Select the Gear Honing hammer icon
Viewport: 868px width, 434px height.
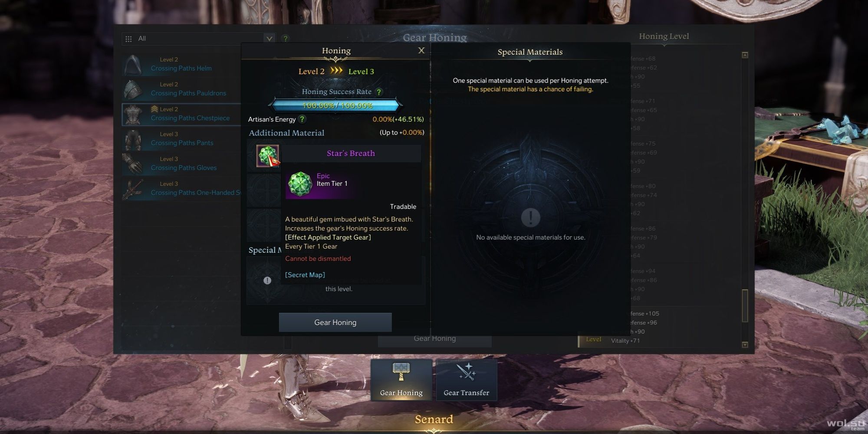[401, 371]
